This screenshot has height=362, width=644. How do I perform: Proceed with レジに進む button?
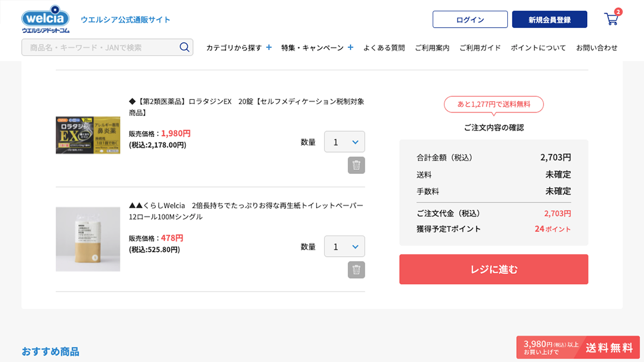(494, 269)
